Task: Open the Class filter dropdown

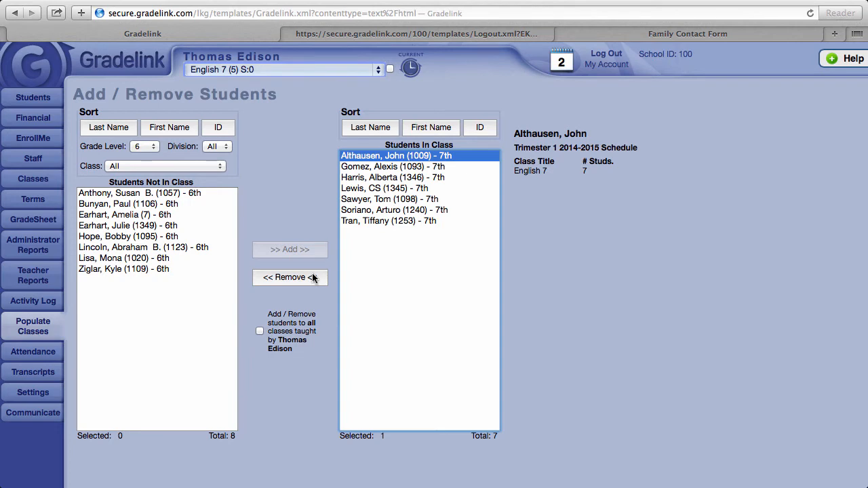Action: tap(165, 166)
